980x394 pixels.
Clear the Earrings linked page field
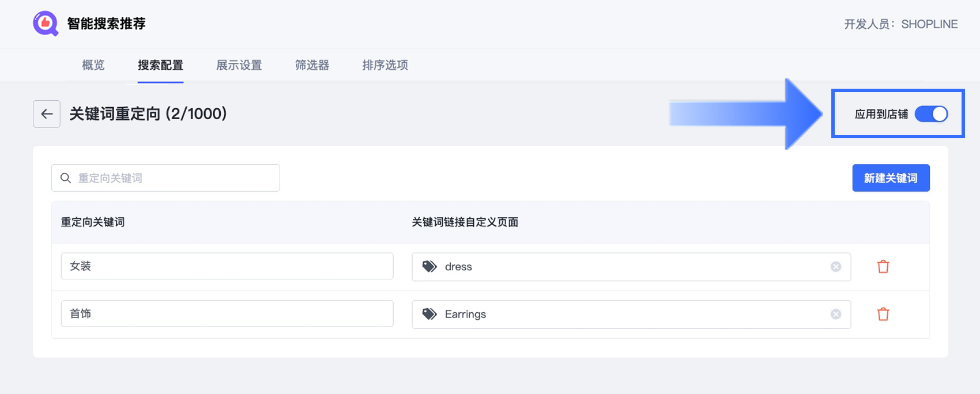pos(836,314)
